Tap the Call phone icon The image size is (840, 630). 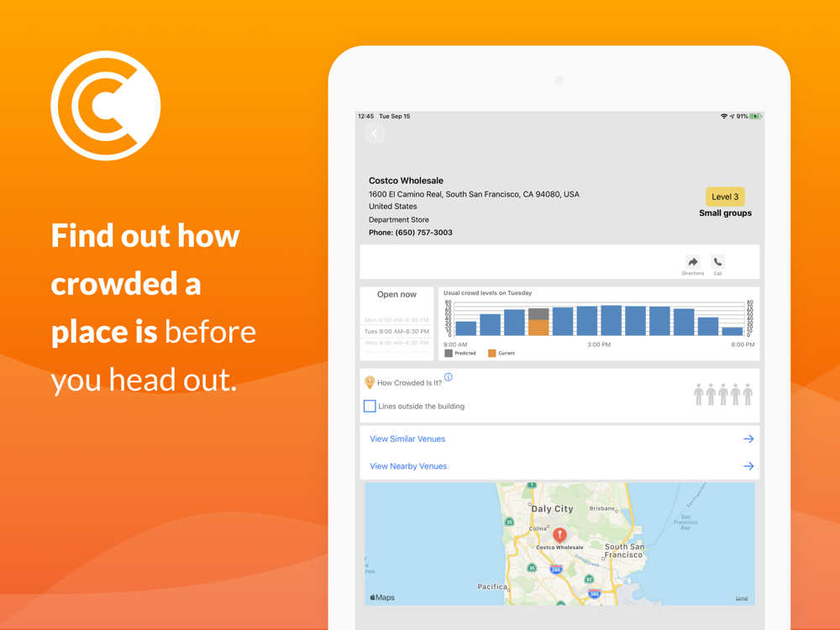pos(718,262)
